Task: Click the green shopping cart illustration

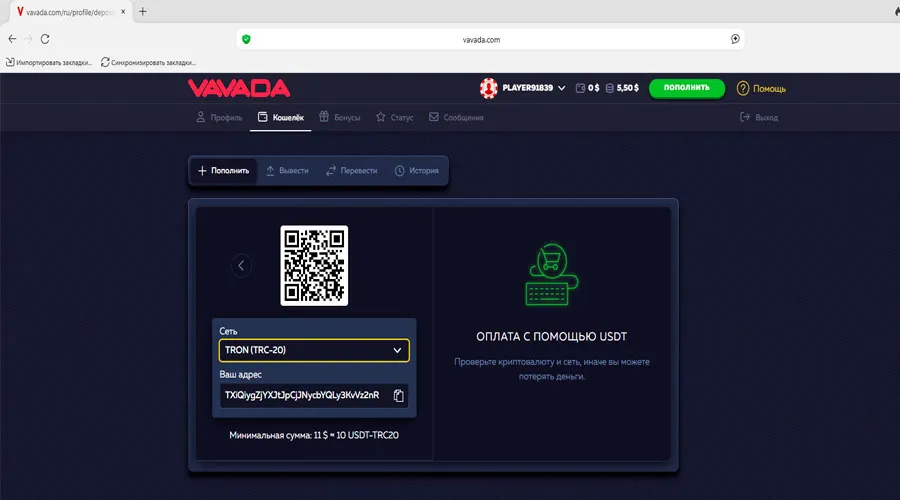Action: coord(551,274)
